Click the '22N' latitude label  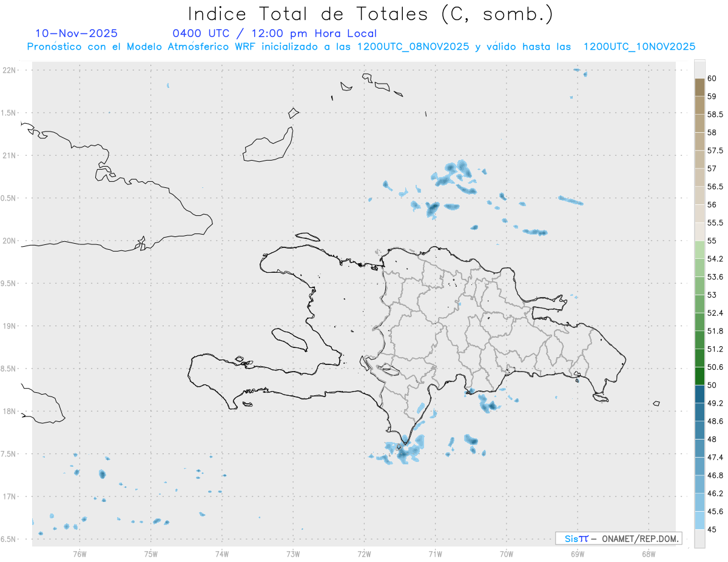pyautogui.click(x=8, y=70)
